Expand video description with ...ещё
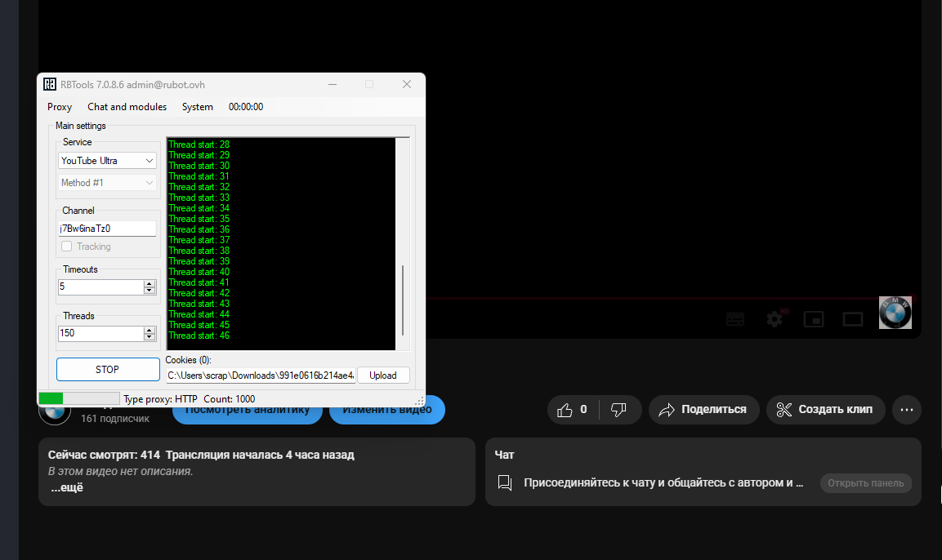This screenshot has width=942, height=560. click(x=67, y=488)
